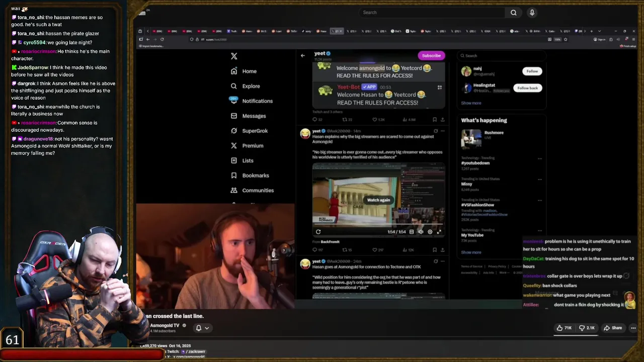The height and width of the screenshot is (362, 644).
Task: Open the Rushmore live thumbnail
Action: tap(471, 139)
